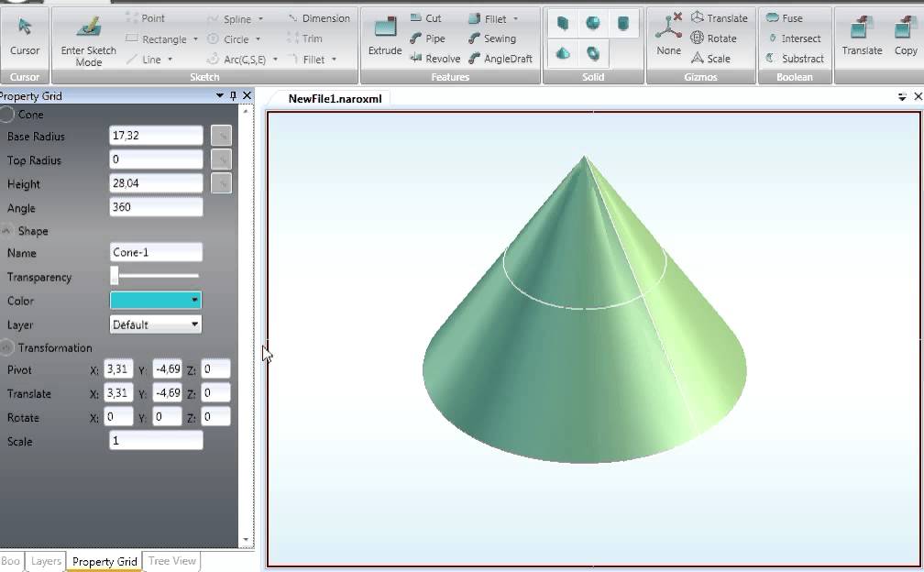Select the Cut feature
Viewport: 924px width, 572px height.
pyautogui.click(x=425, y=18)
